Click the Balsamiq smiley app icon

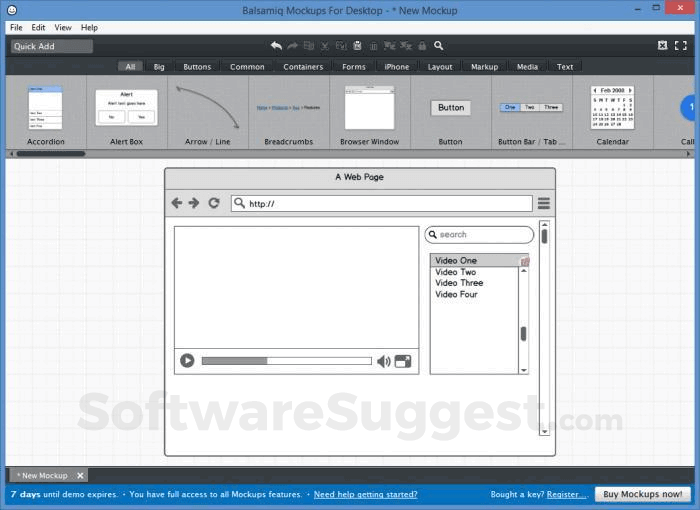[x=12, y=10]
